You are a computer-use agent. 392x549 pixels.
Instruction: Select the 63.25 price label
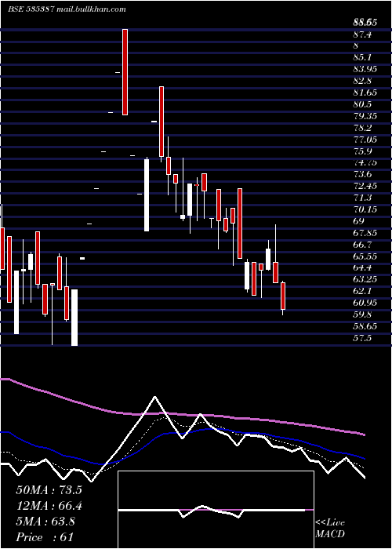point(365,279)
